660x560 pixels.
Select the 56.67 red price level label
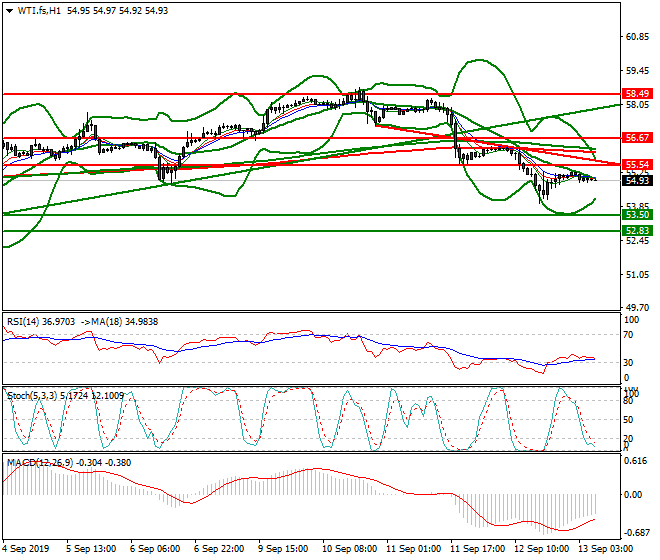[636, 137]
